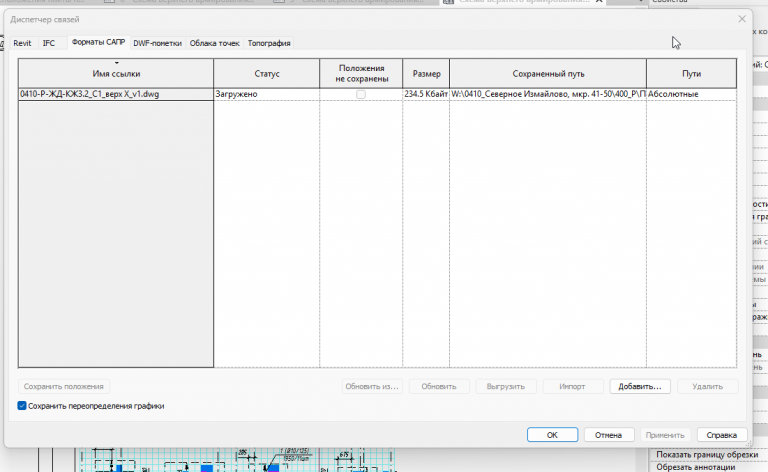Click the Сохраненный путь column header

[548, 73]
